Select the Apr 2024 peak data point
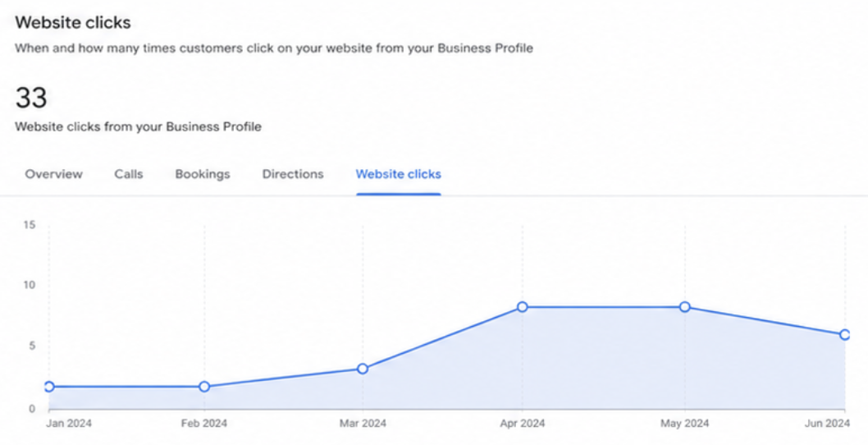This screenshot has width=868, height=445. 522,307
